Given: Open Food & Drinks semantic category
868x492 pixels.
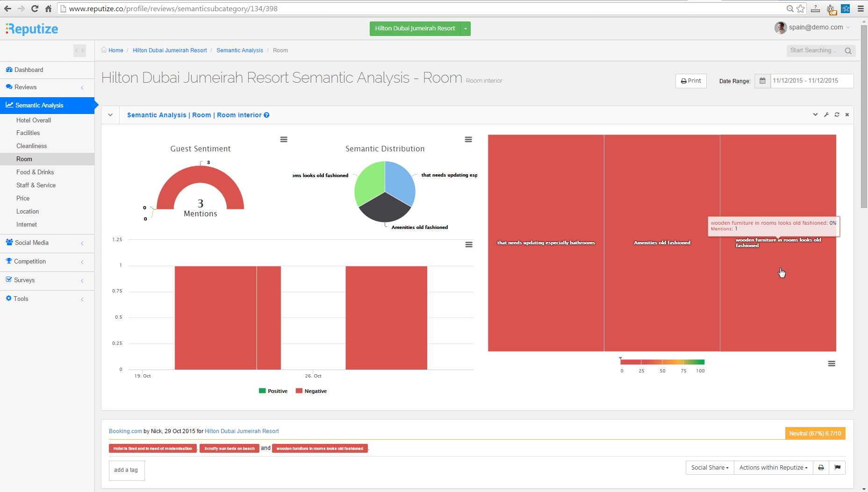Looking at the screenshot, I should click(35, 172).
